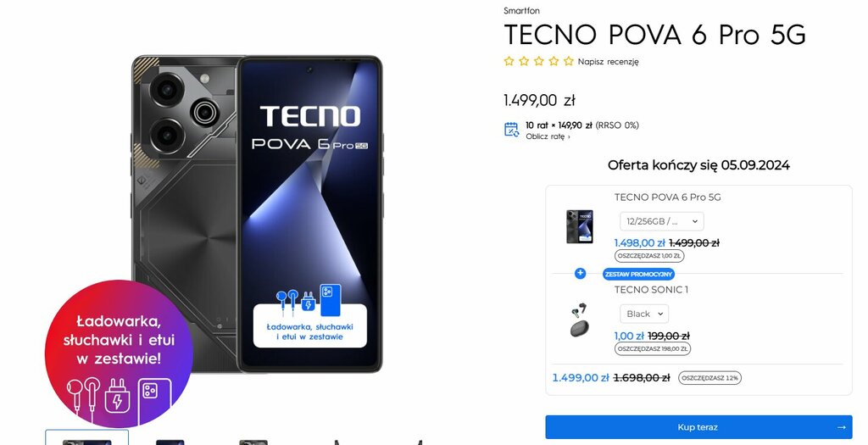Click the first rating star
This screenshot has width=868, height=445.
pos(509,61)
